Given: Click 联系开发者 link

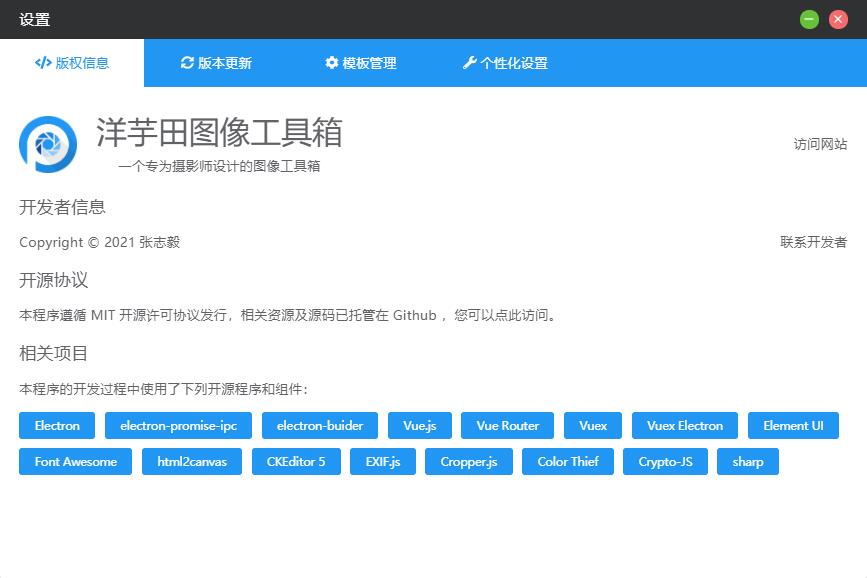Looking at the screenshot, I should [813, 242].
